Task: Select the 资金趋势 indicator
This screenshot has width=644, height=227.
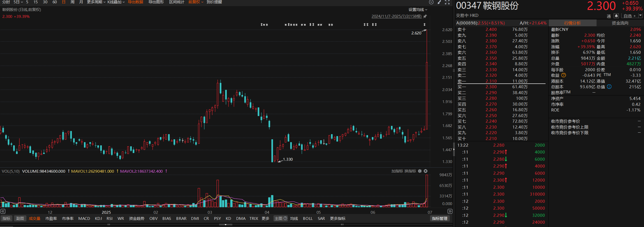Action: [x=137, y=218]
